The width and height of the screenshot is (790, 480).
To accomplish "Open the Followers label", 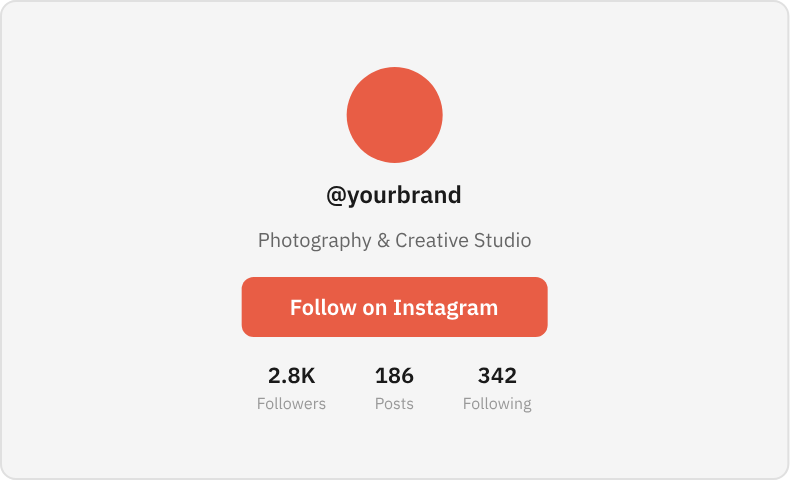I will coord(291,403).
